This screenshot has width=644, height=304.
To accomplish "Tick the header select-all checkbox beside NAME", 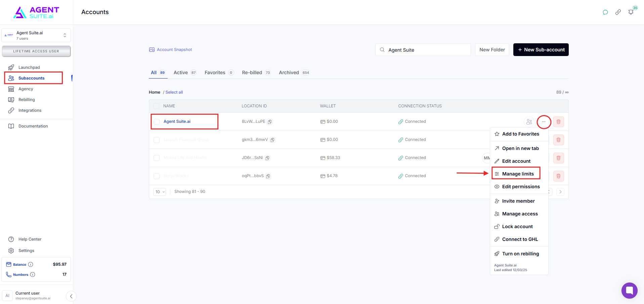I will tap(156, 106).
